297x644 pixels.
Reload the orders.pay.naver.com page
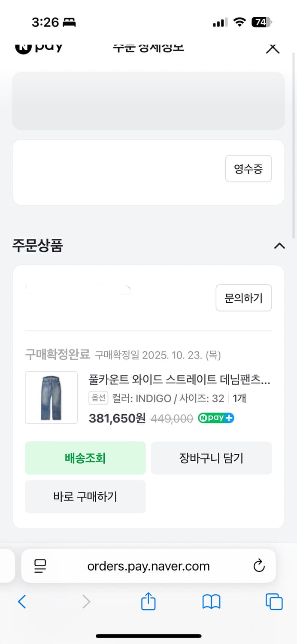coord(259,566)
